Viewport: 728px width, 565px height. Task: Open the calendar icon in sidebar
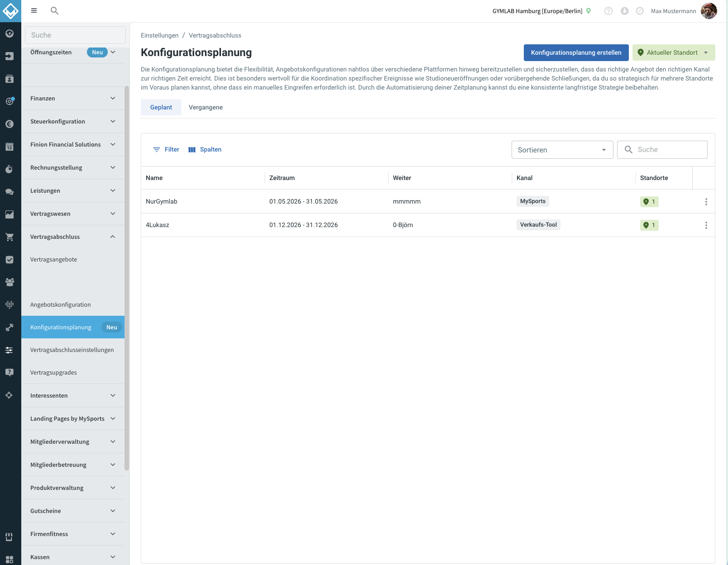pyautogui.click(x=10, y=147)
